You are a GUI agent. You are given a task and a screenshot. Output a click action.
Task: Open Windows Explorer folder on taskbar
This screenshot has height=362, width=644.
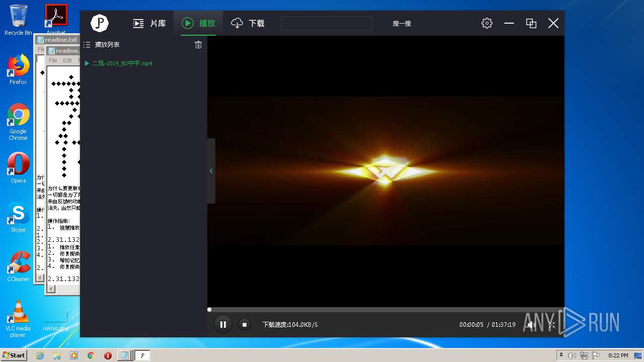[57, 355]
